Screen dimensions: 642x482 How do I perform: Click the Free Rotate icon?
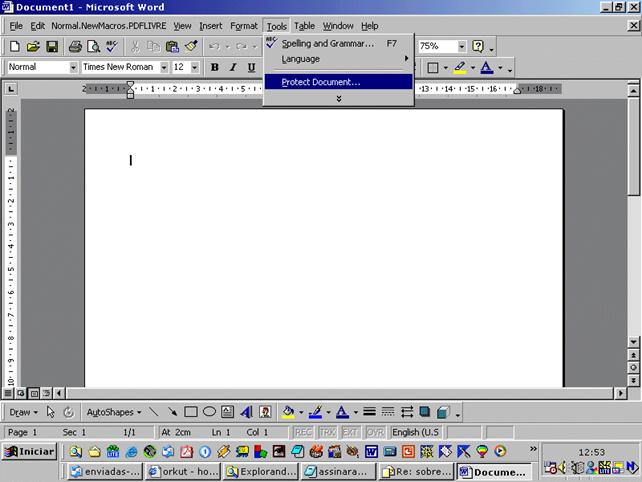coord(68,412)
